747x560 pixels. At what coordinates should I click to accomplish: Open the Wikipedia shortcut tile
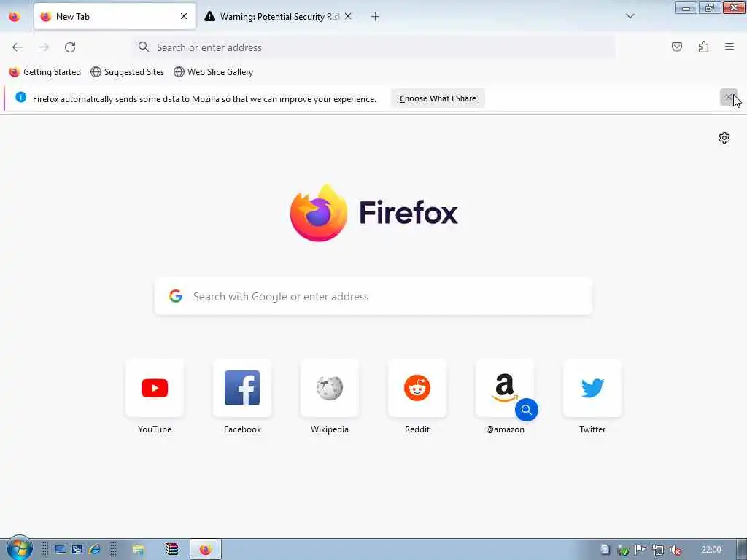coord(330,388)
